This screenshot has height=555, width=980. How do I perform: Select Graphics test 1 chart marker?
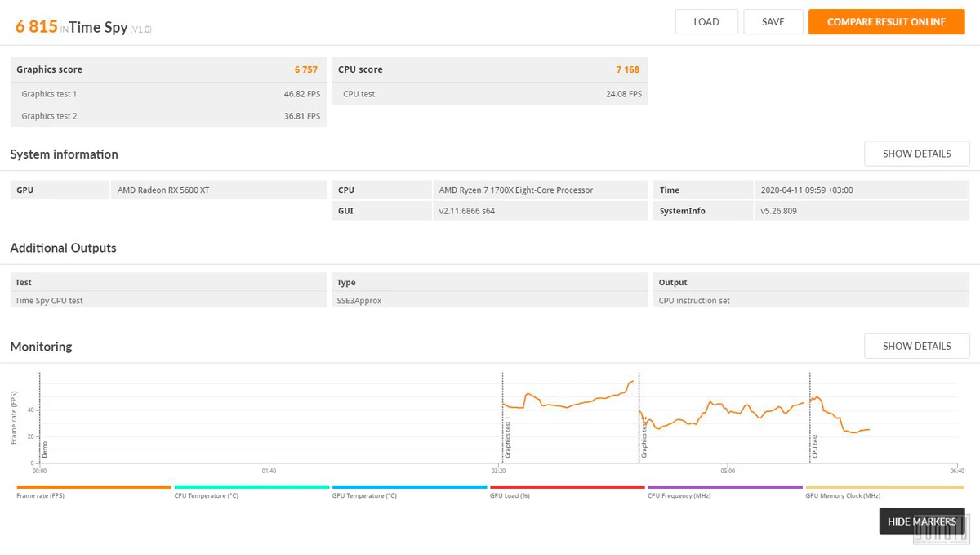click(507, 437)
